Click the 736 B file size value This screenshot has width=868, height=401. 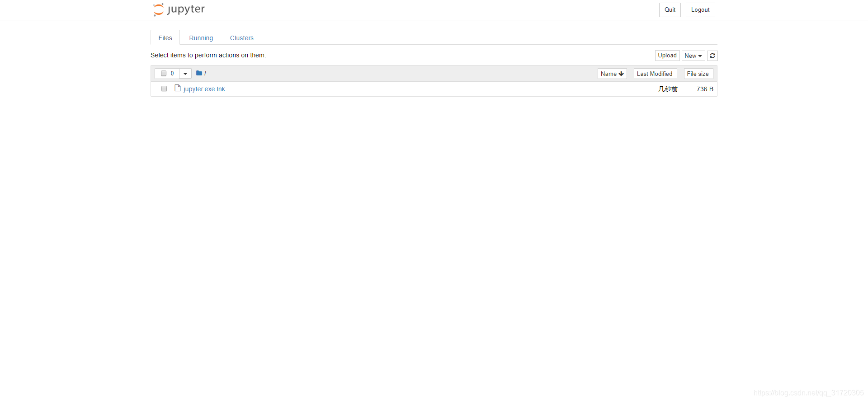(x=705, y=89)
